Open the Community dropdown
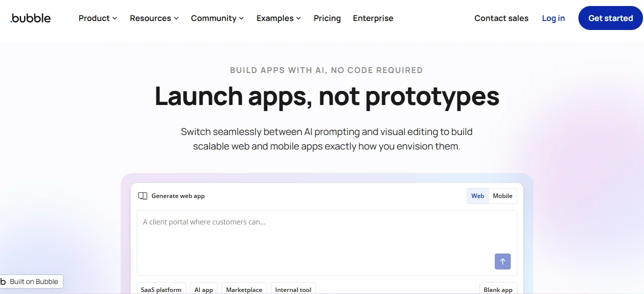This screenshot has height=294, width=644. coord(217,18)
